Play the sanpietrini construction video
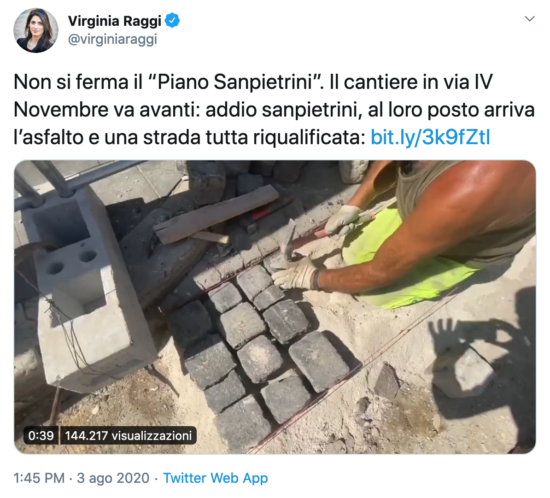 (275, 307)
